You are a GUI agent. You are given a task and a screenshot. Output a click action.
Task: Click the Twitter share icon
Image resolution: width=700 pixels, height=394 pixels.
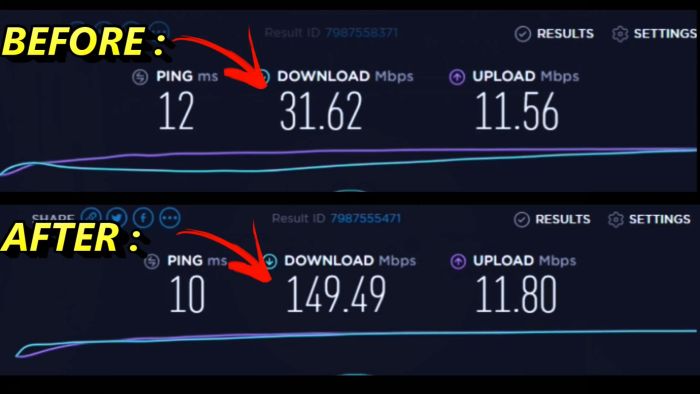point(117,217)
